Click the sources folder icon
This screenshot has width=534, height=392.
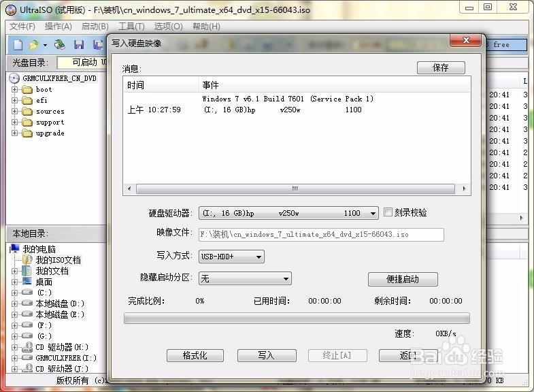(x=27, y=112)
